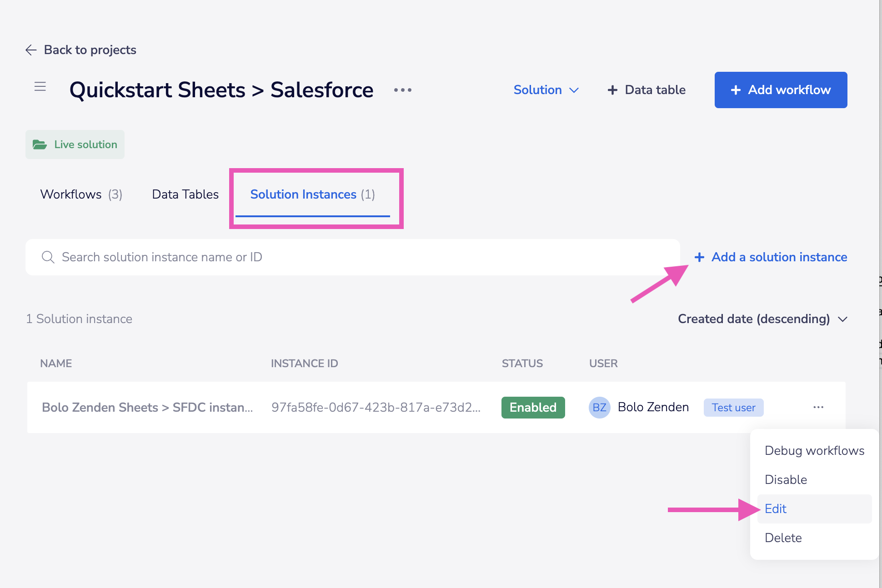The height and width of the screenshot is (588, 882).
Task: Choose Edit from context menu
Action: [776, 509]
